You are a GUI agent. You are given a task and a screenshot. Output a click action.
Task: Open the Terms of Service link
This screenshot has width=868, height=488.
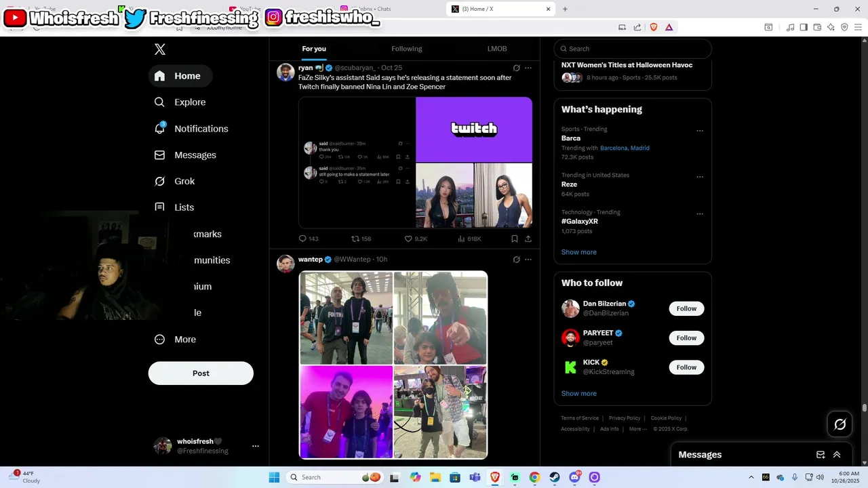[x=580, y=418]
